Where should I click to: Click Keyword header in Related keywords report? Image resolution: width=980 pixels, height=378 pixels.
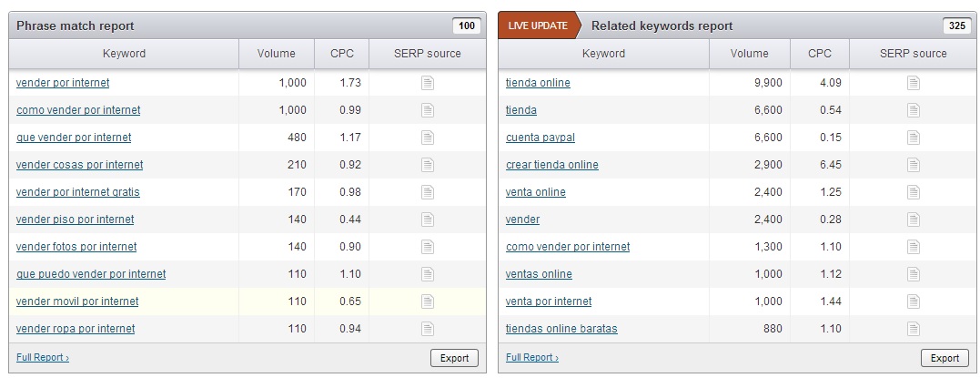(604, 54)
